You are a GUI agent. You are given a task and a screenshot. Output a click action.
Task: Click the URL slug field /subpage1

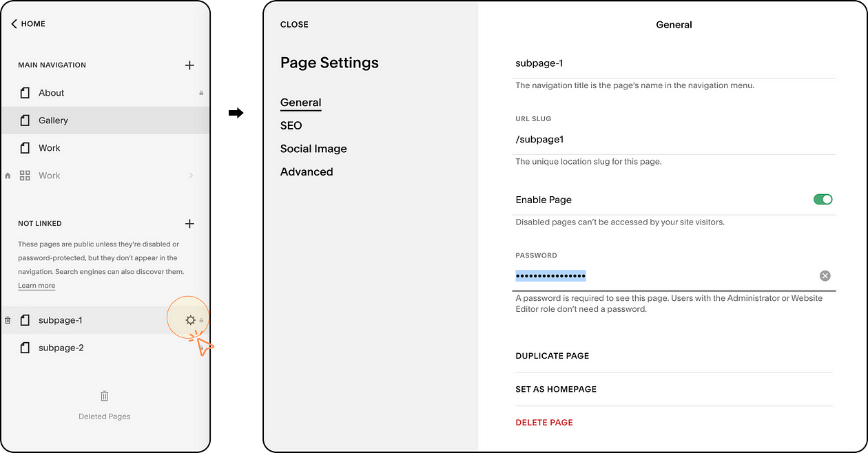pyautogui.click(x=675, y=140)
